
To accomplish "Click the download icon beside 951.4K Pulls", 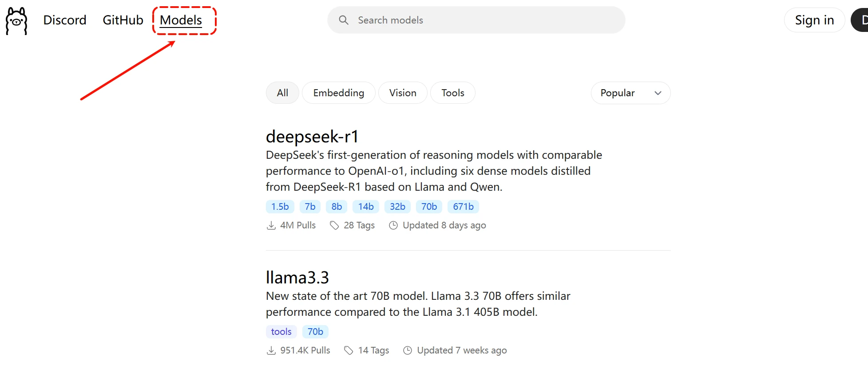I will pyautogui.click(x=271, y=350).
